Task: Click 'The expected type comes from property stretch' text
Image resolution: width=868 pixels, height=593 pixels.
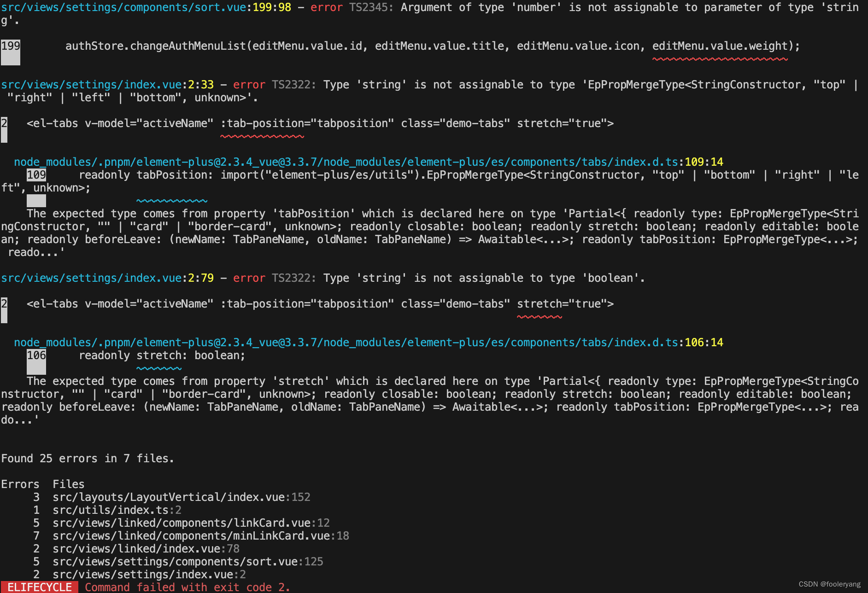Action: pos(178,381)
